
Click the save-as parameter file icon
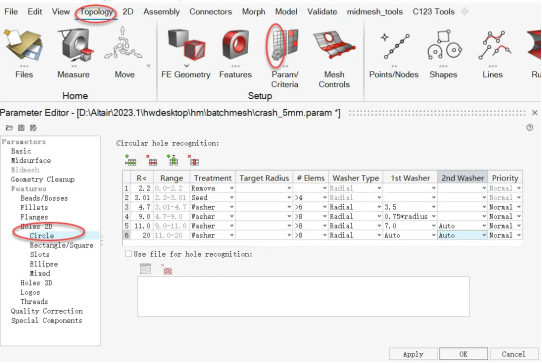tap(33, 128)
